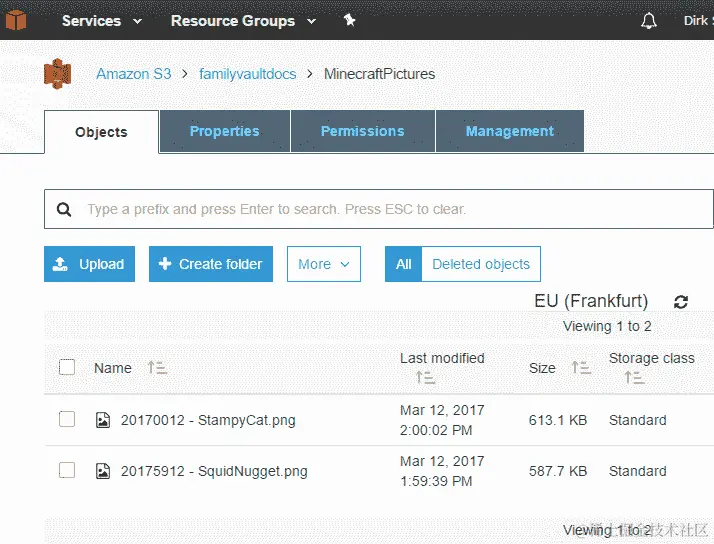The image size is (714, 544).
Task: Click the Create folder button
Action: pyautogui.click(x=211, y=264)
